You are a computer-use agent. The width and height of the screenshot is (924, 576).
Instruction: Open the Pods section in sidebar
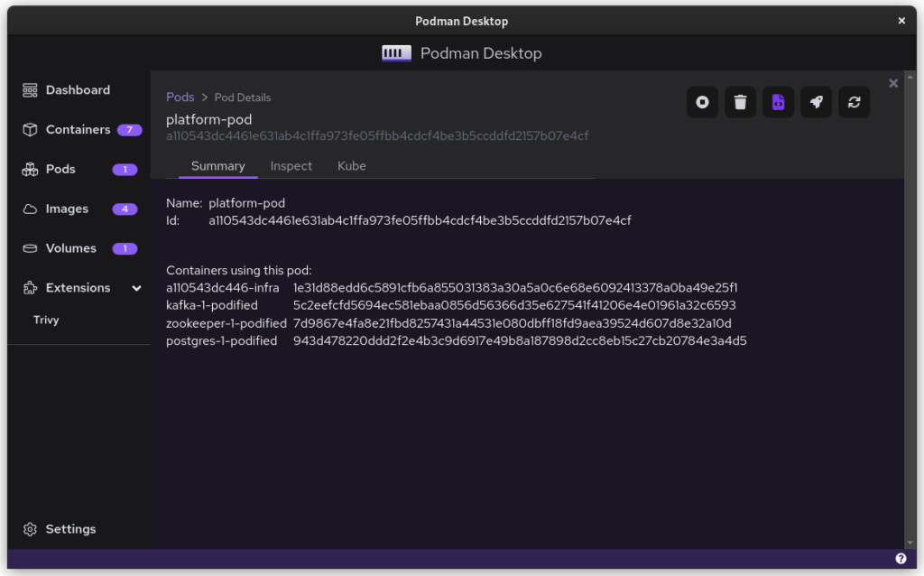click(x=60, y=170)
